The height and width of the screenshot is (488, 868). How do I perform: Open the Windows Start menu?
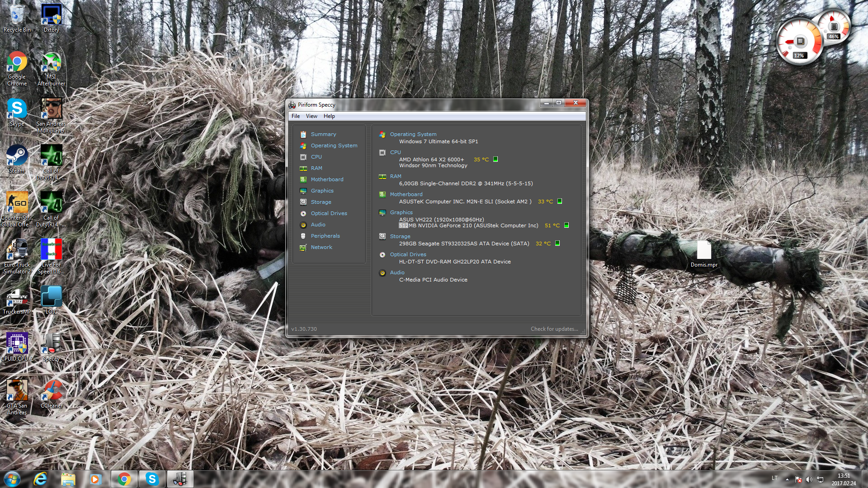click(x=12, y=479)
